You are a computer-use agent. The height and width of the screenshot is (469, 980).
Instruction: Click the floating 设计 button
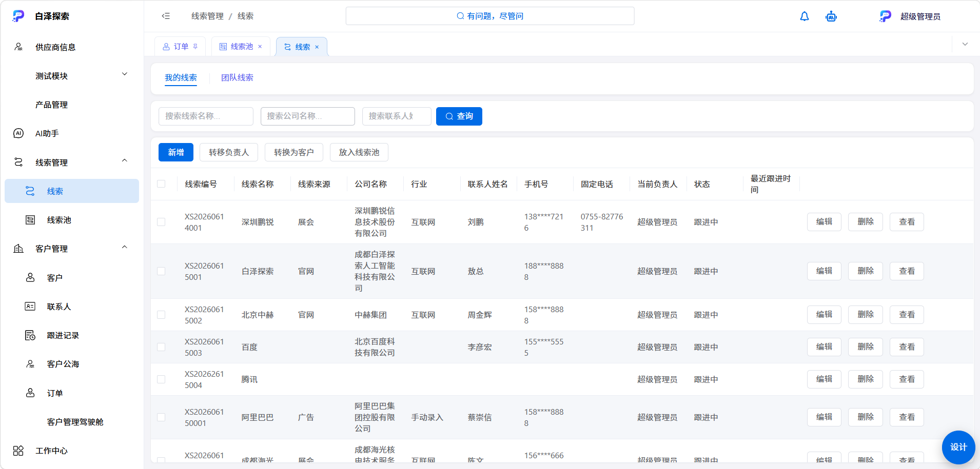(x=958, y=447)
